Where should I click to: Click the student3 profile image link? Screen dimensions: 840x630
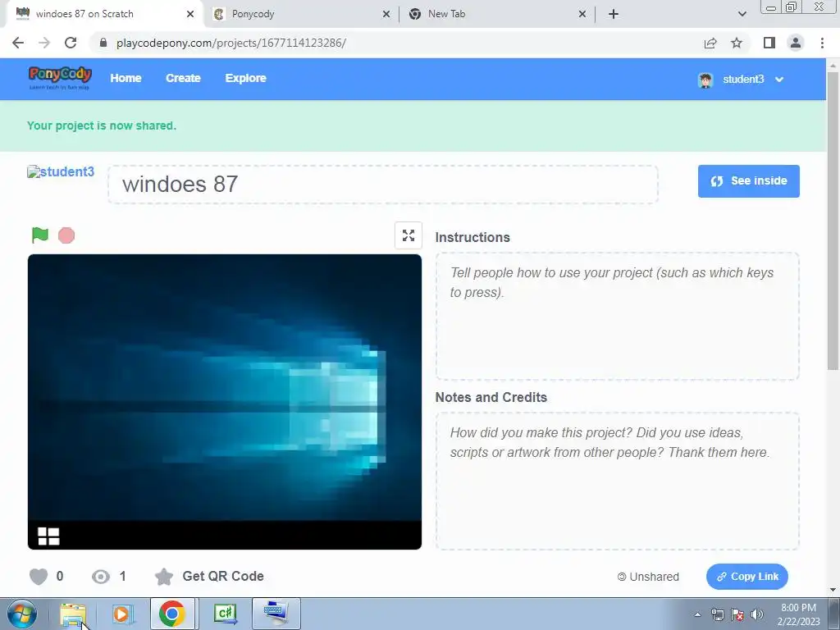[61, 171]
